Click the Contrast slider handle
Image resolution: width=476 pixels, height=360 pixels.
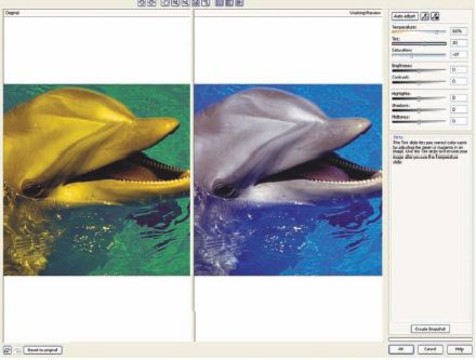[x=419, y=82]
